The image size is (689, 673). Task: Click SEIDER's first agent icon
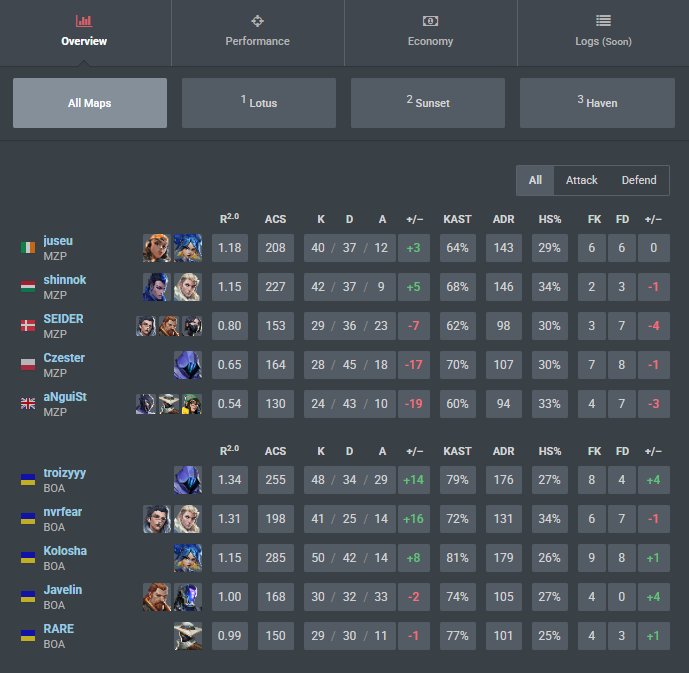coord(146,326)
